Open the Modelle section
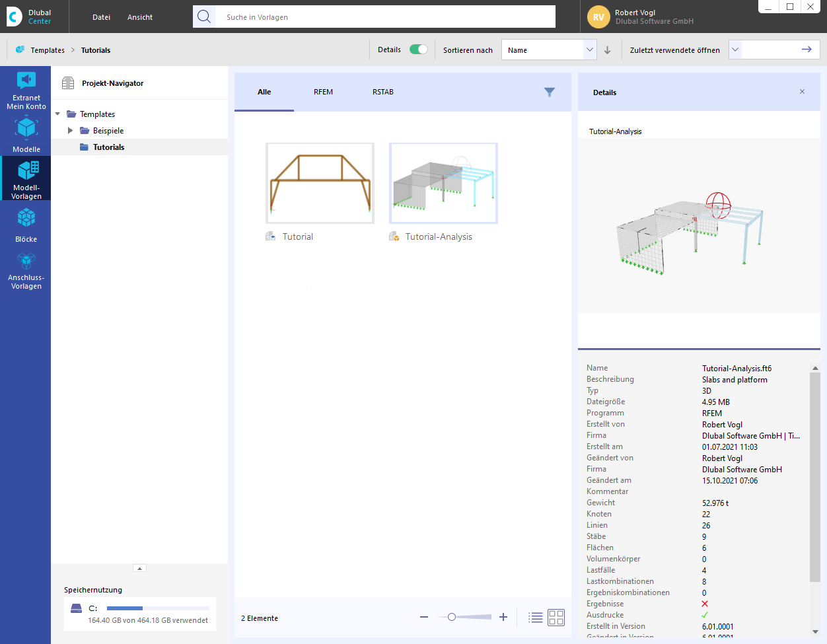 click(x=26, y=135)
